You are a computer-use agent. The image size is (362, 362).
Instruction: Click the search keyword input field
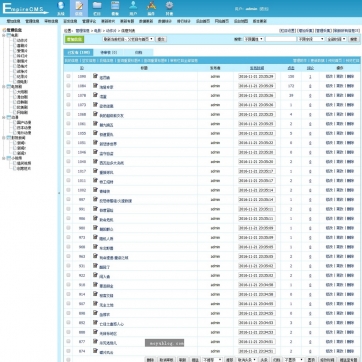point(281,39)
